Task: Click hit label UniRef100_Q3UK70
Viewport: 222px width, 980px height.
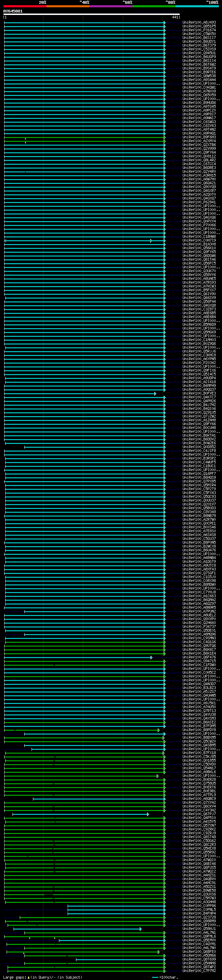Action: (x=199, y=271)
